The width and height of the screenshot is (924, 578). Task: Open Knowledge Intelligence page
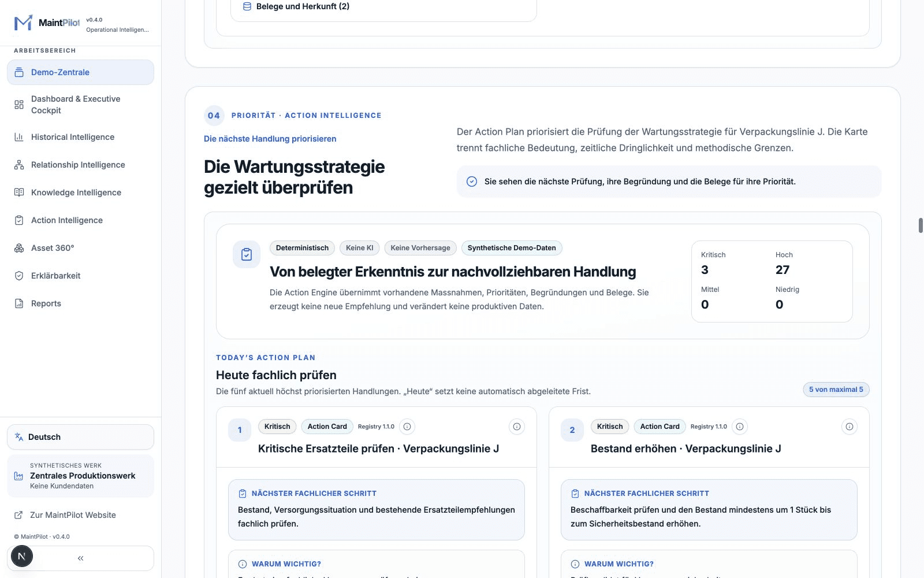(80, 192)
